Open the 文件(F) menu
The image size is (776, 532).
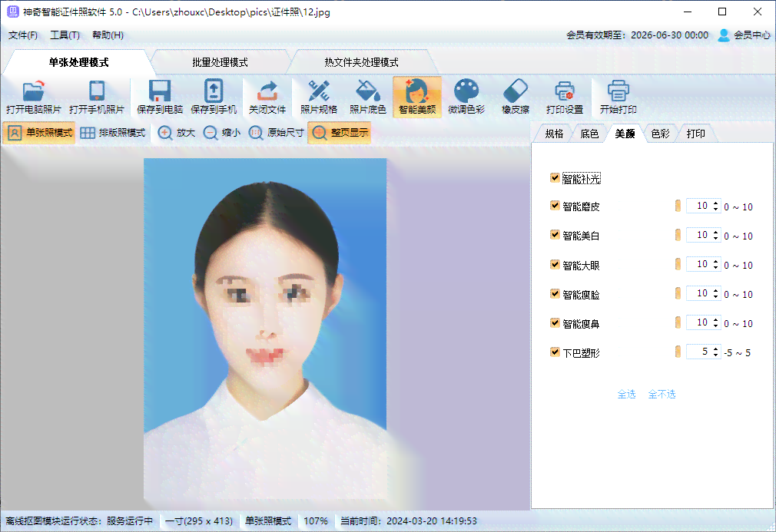pos(23,35)
